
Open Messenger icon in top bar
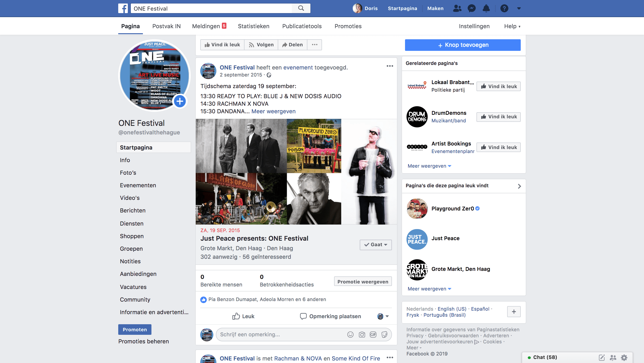coord(471,8)
